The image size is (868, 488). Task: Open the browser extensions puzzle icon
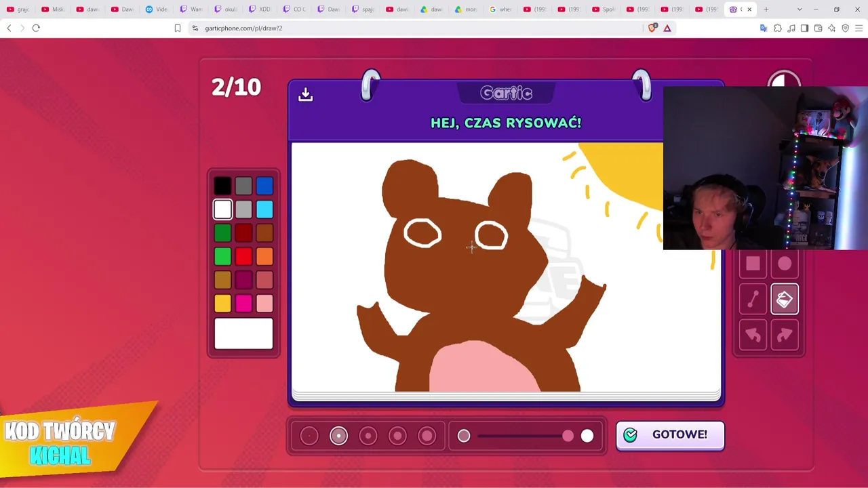pos(778,28)
